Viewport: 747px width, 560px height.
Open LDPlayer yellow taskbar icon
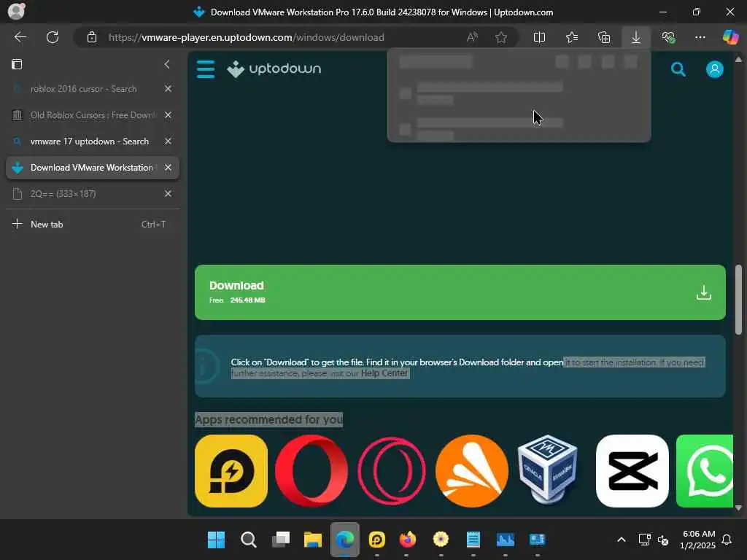[377, 540]
